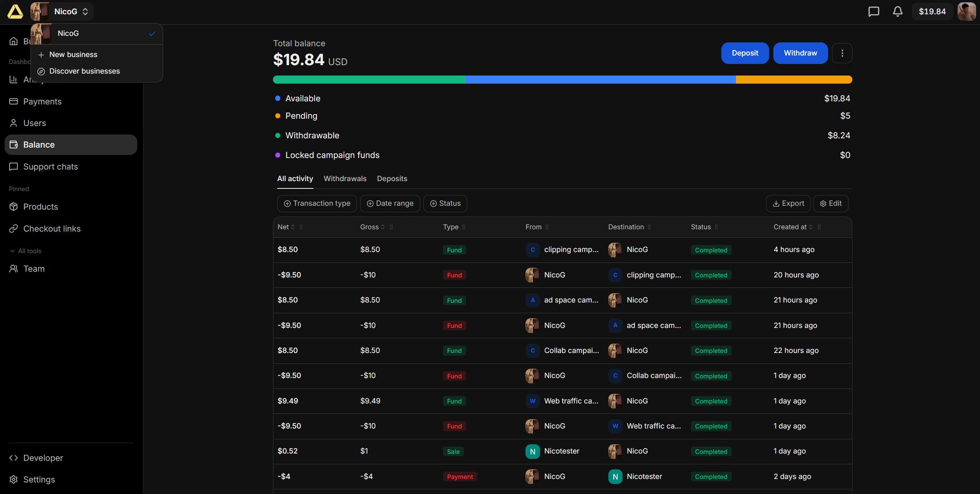Open the notifications bell
Screen dimensions: 980x494
tap(897, 12)
